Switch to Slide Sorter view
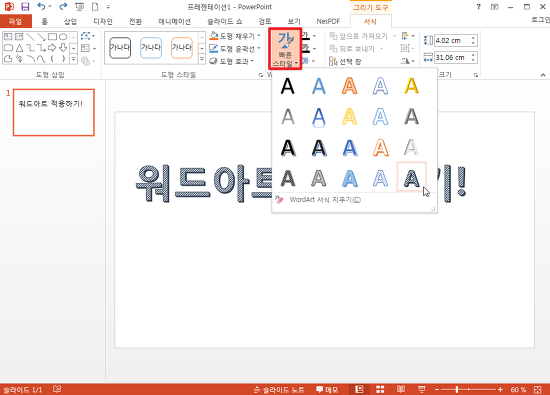 tap(380, 389)
